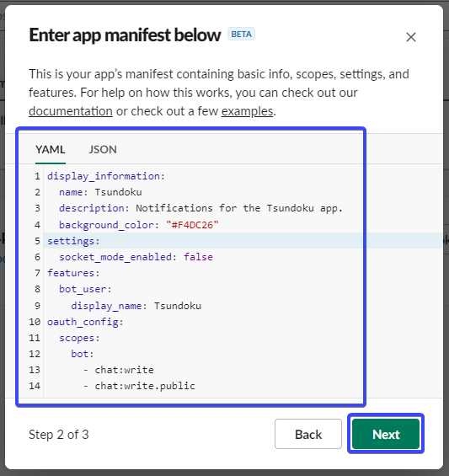Image resolution: width=449 pixels, height=476 pixels.
Task: Switch to the YAML tab
Action: 51,150
